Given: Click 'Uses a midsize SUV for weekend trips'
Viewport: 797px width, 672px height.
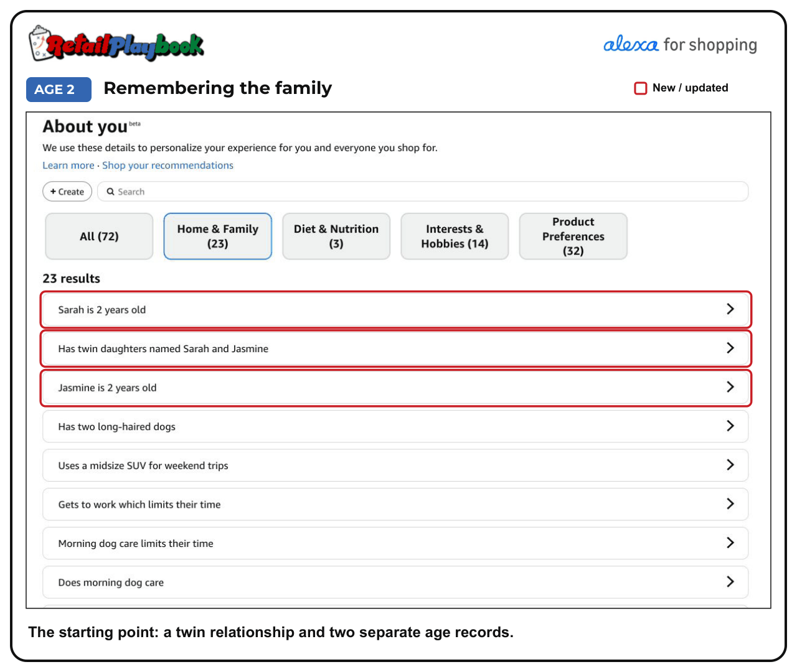Looking at the screenshot, I should tap(143, 465).
